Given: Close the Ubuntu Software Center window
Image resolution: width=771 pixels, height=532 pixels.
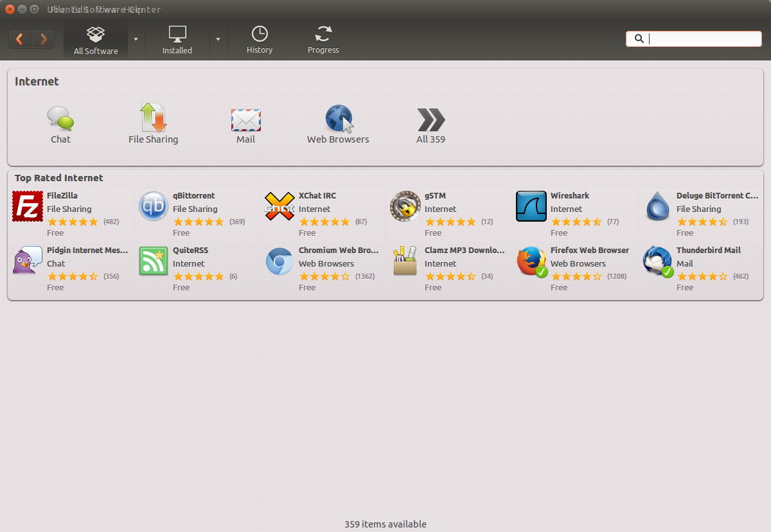Looking at the screenshot, I should [10, 10].
